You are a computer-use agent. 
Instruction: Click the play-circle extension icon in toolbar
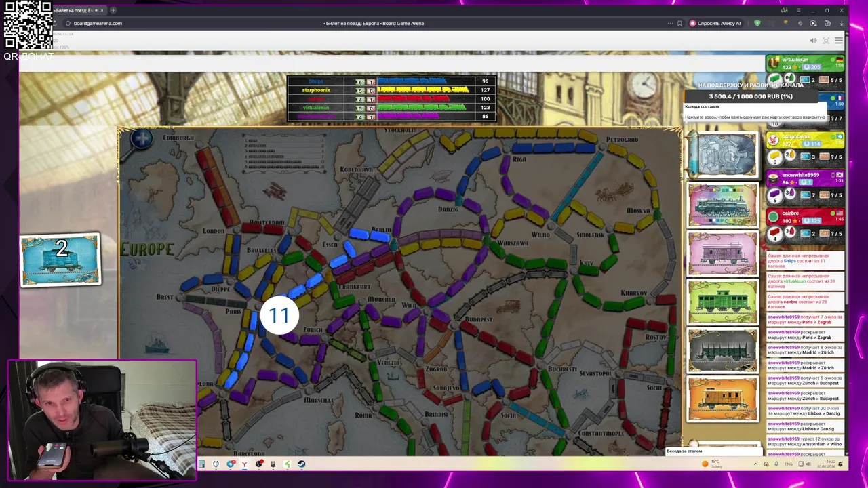coord(813,23)
